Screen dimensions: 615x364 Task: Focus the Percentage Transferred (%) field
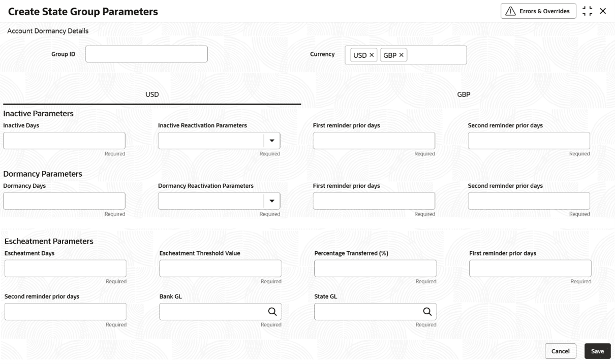pyautogui.click(x=375, y=269)
